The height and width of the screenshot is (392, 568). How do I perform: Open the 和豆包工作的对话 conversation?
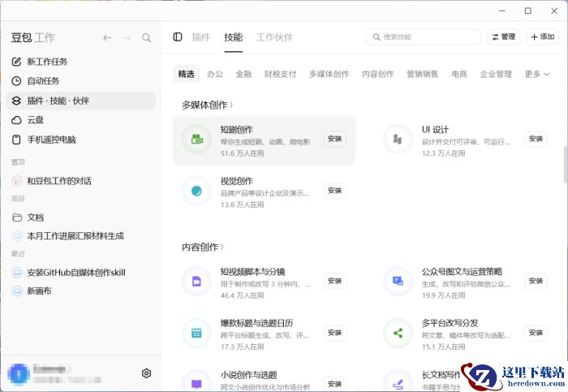click(81, 181)
